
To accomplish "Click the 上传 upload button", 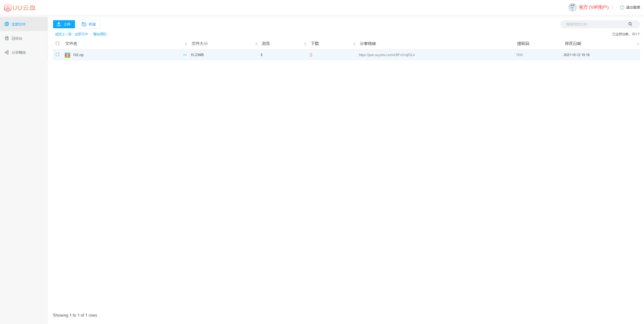I will [64, 25].
